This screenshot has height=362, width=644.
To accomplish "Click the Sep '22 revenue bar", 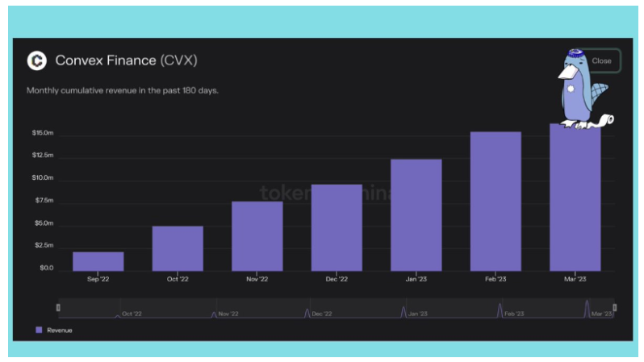I will [x=98, y=261].
